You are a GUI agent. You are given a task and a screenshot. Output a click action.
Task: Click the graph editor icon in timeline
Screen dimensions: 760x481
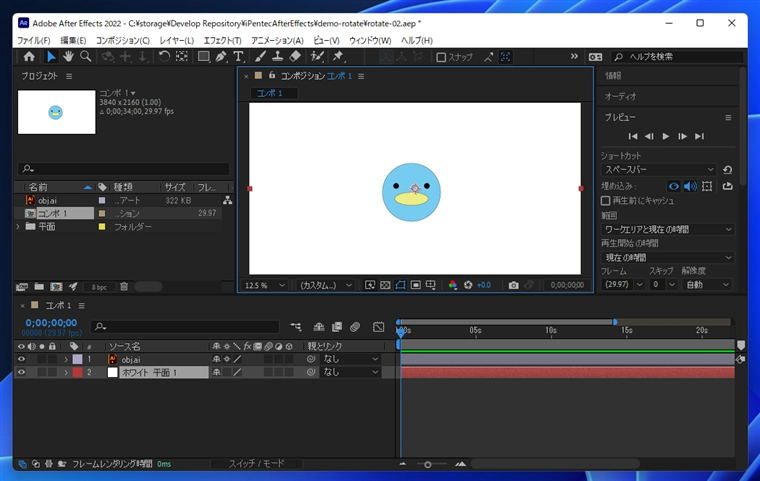coord(379,327)
